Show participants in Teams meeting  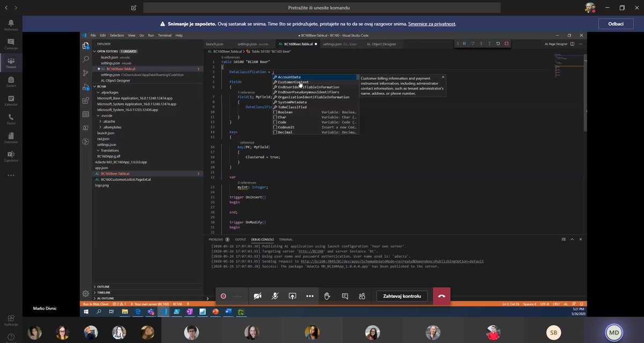coord(362,296)
